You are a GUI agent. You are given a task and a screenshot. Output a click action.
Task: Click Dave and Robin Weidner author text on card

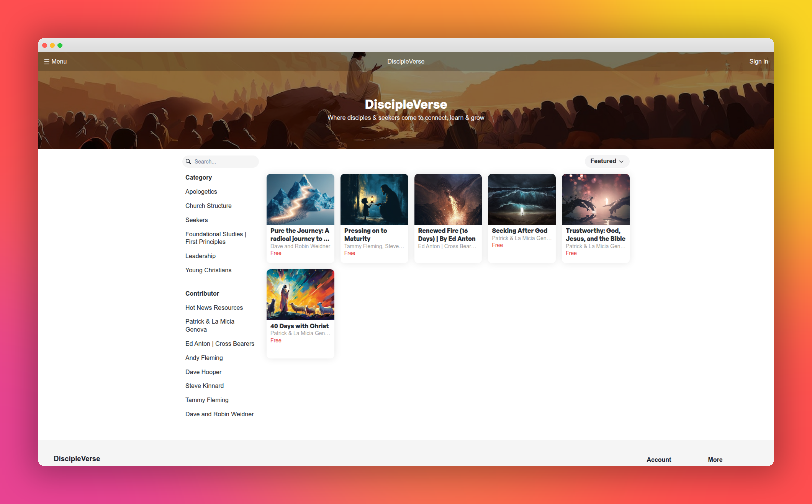pyautogui.click(x=300, y=246)
